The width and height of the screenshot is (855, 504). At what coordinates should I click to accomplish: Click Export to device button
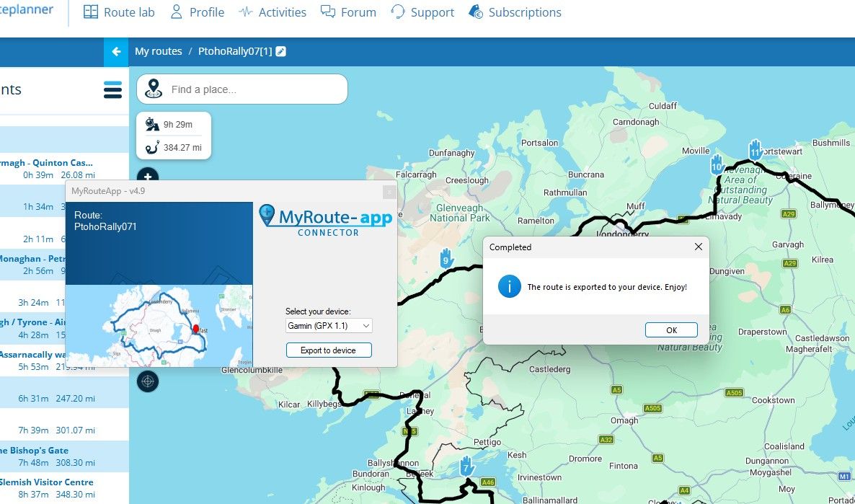(x=329, y=350)
